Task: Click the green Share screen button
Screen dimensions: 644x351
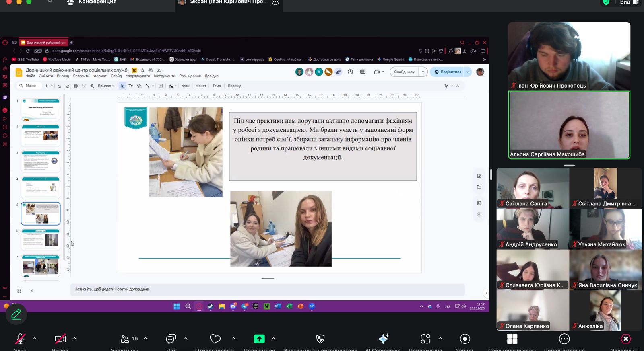Action: 259,339
